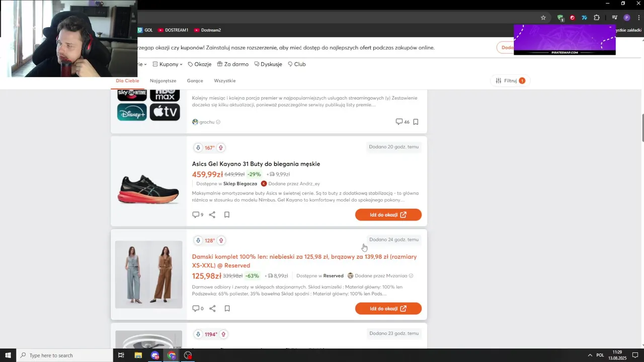Open the Za darmo section
Screen dimensions: 644x362
(x=232, y=64)
